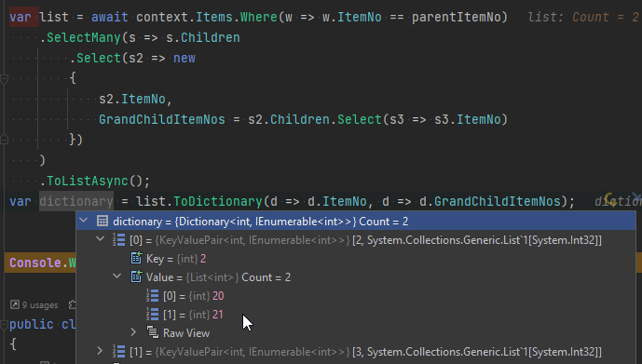The width and height of the screenshot is (642, 364).
Task: Select 'Key = {int} 2' row
Action: pos(355,259)
